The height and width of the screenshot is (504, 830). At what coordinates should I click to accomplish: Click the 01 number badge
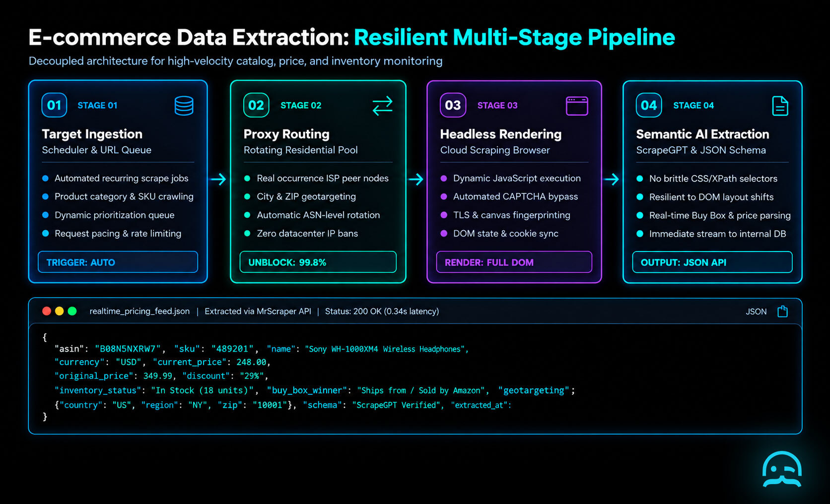[54, 105]
